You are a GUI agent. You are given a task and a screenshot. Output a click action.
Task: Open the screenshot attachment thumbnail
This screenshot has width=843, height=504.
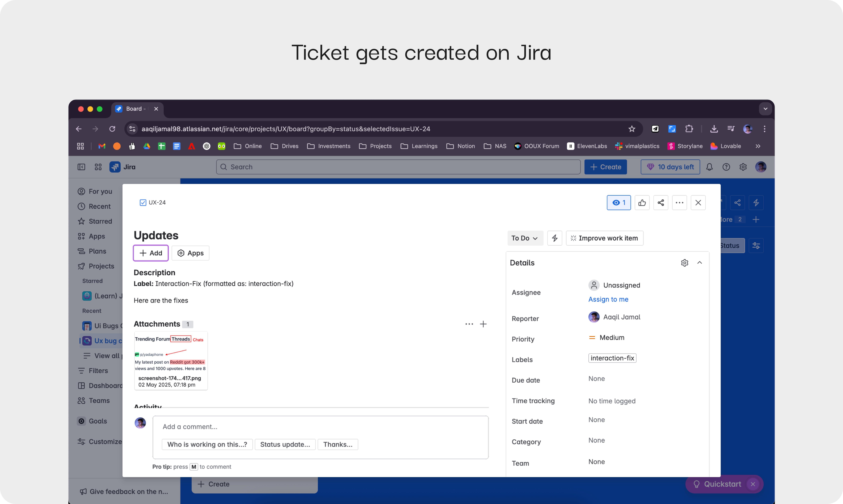171,361
